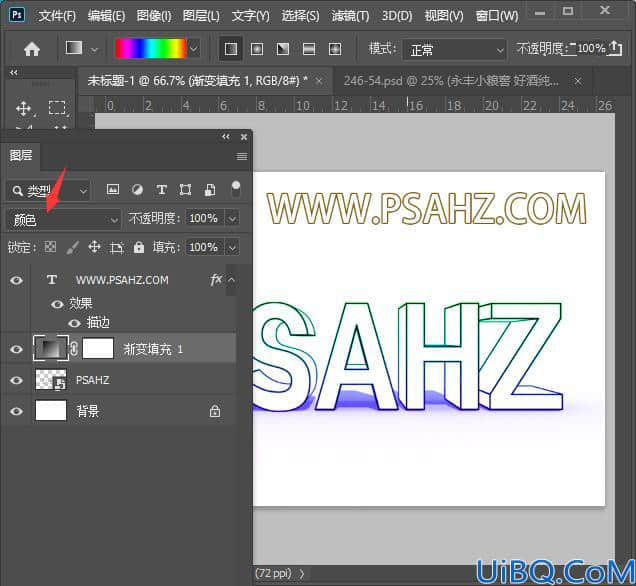Viewport: 636px width, 586px height.
Task: Open the Gradient tool preset picker
Action: [82, 49]
